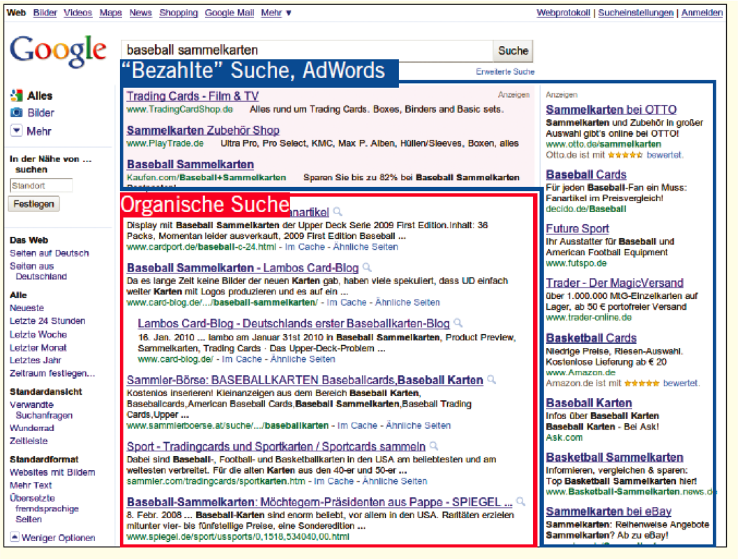Open Baseball Sammelkarten ad from Kaufen.com
738x560 pixels.
coord(190,165)
